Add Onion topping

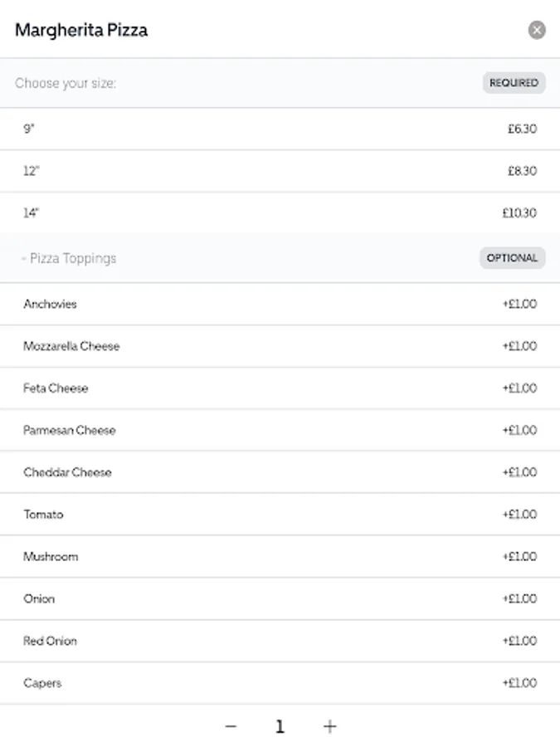pos(280,598)
